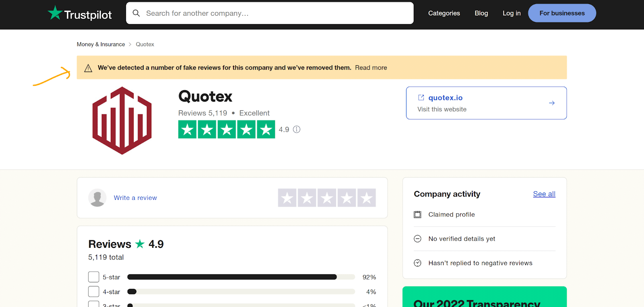The image size is (644, 307).
Task: Rate one star in review selector
Action: pos(287,198)
